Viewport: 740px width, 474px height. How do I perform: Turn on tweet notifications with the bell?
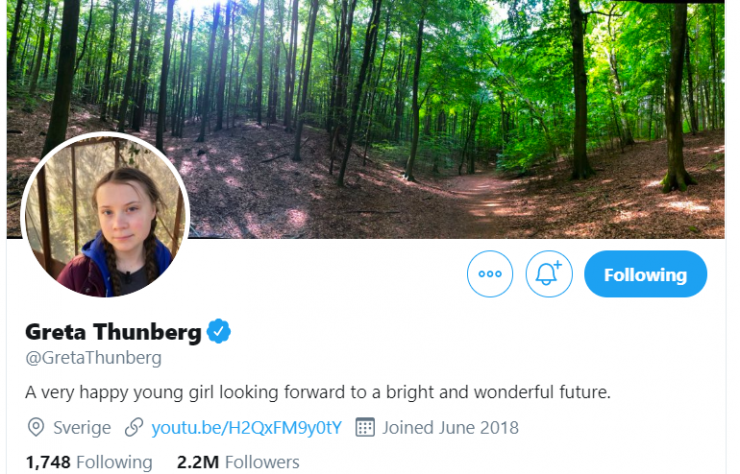click(x=549, y=274)
